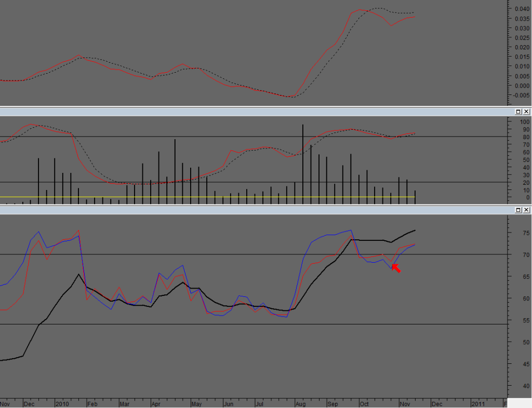Click the 'May' label on the date axis
This screenshot has width=532, height=408.
click(x=196, y=404)
